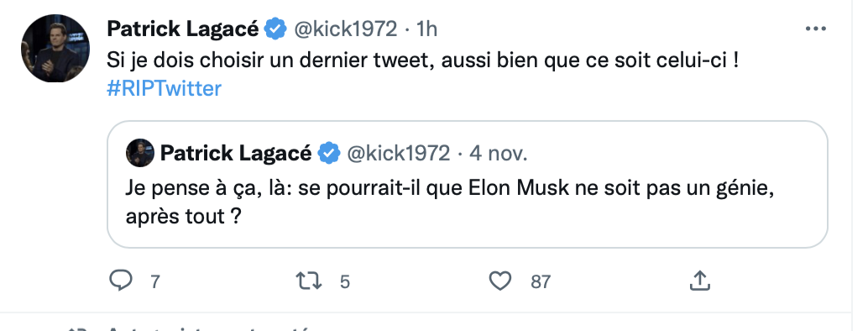Open the small avatar in the quoted tweet
Viewport: 868px width, 331px height.
point(140,153)
